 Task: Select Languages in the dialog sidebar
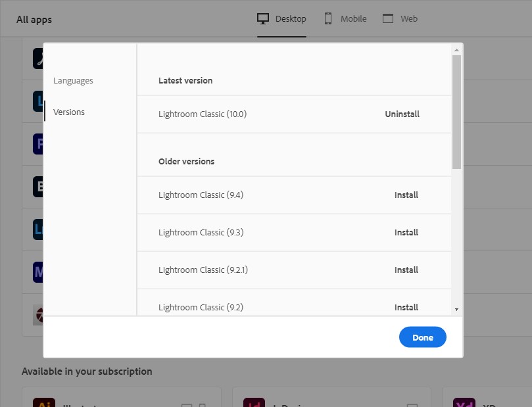pyautogui.click(x=73, y=80)
